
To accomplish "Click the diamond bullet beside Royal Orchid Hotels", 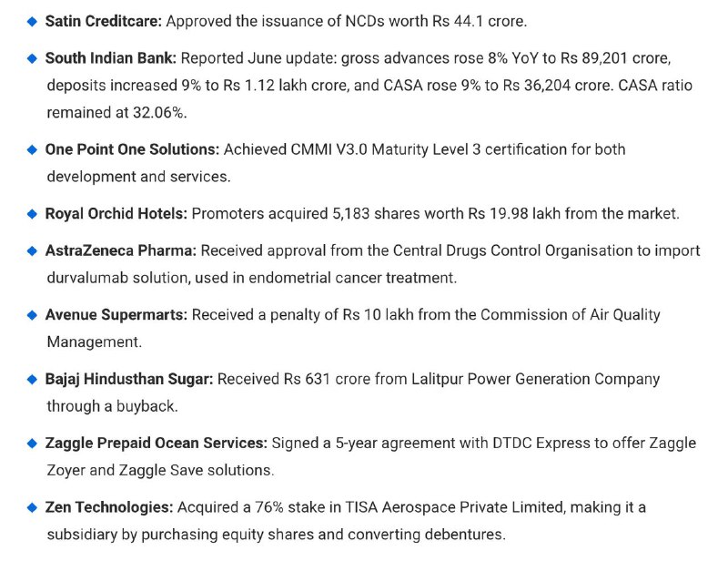I will (x=32, y=214).
